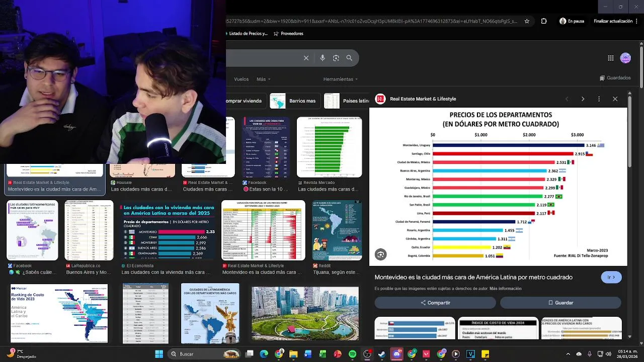This screenshot has width=644, height=362.
Task: Open Chrome profile 'En pausa'
Action: click(x=572, y=21)
